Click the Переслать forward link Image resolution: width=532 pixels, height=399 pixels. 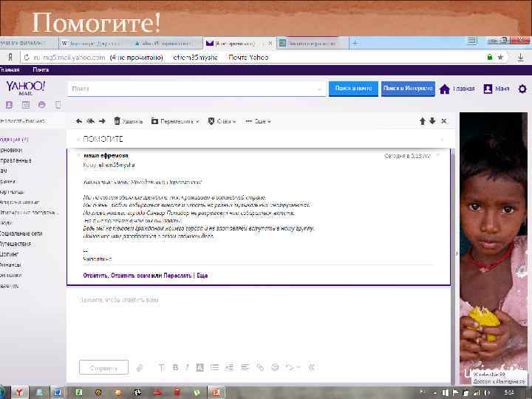pos(177,276)
